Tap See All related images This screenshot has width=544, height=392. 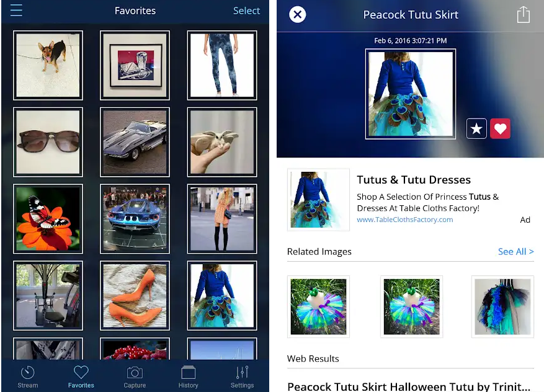515,251
